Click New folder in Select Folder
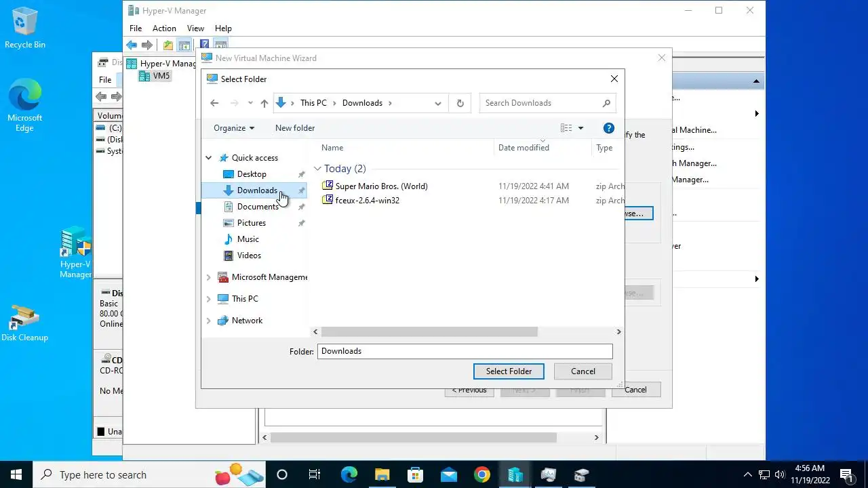868x488 pixels. tap(295, 128)
